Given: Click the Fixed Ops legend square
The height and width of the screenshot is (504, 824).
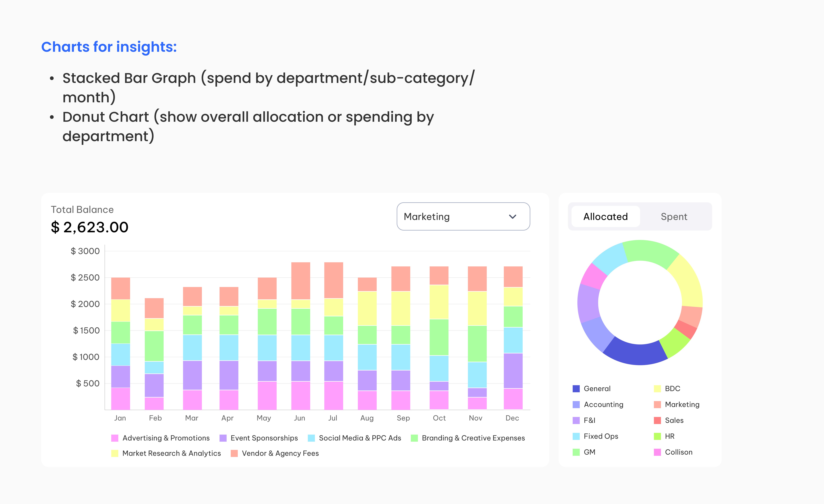Looking at the screenshot, I should tap(576, 436).
